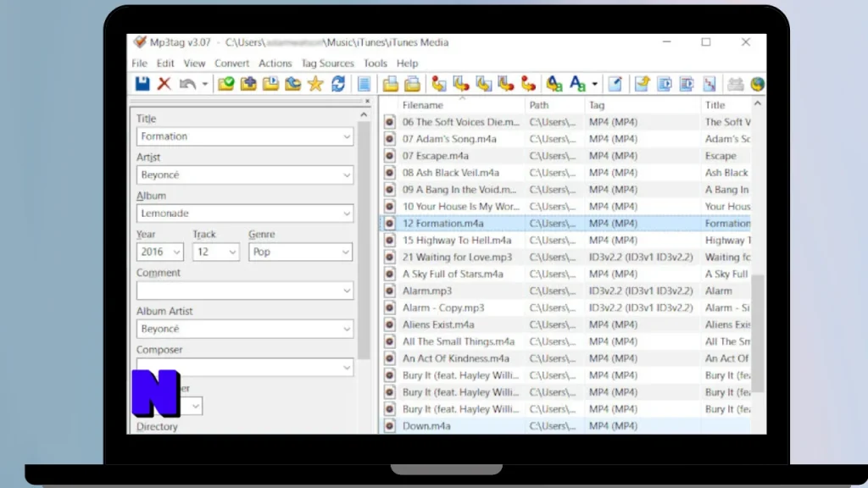Open the Tools menu

point(376,63)
